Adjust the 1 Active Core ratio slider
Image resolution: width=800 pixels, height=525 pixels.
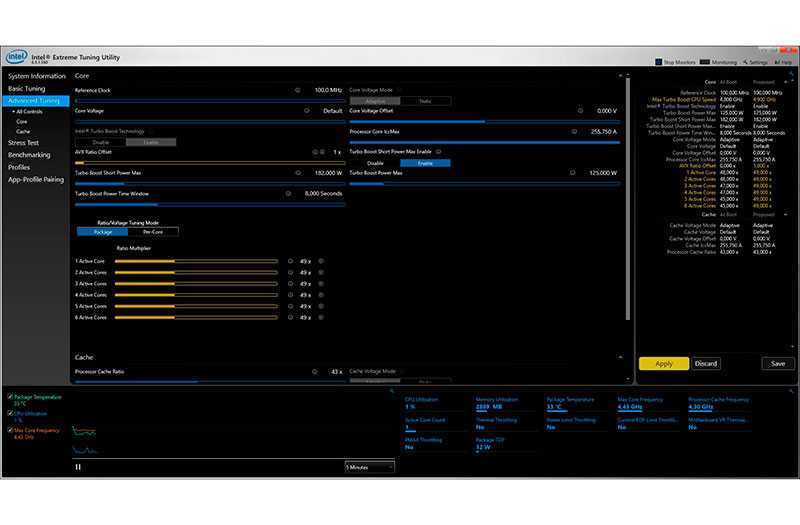pos(200,261)
